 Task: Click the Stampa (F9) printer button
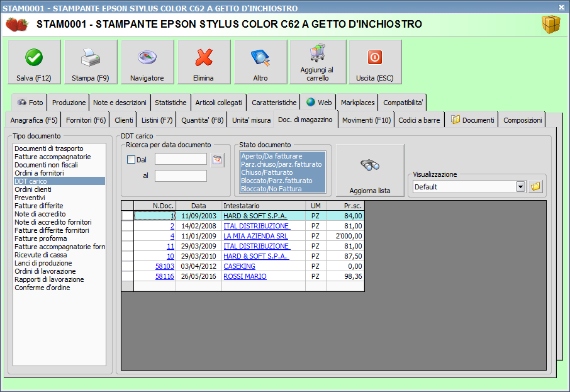91,62
